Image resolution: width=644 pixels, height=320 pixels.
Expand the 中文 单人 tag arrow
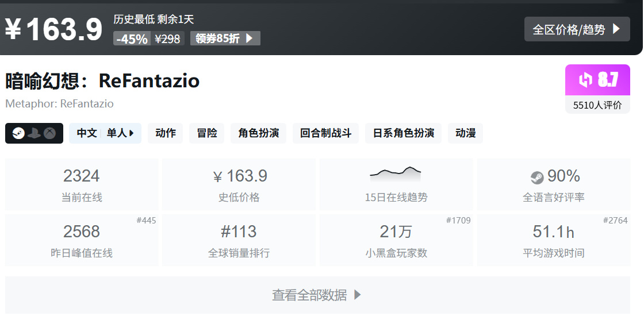click(x=132, y=133)
